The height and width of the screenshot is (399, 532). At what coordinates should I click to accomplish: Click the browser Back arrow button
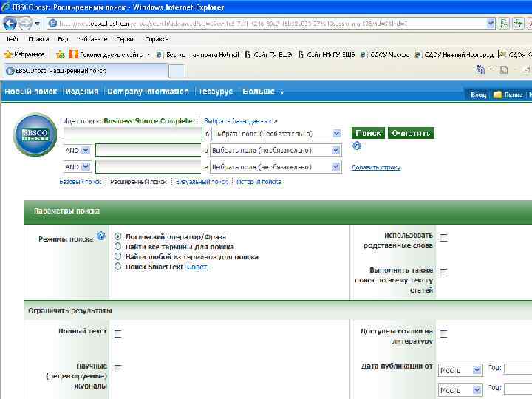[x=10, y=24]
